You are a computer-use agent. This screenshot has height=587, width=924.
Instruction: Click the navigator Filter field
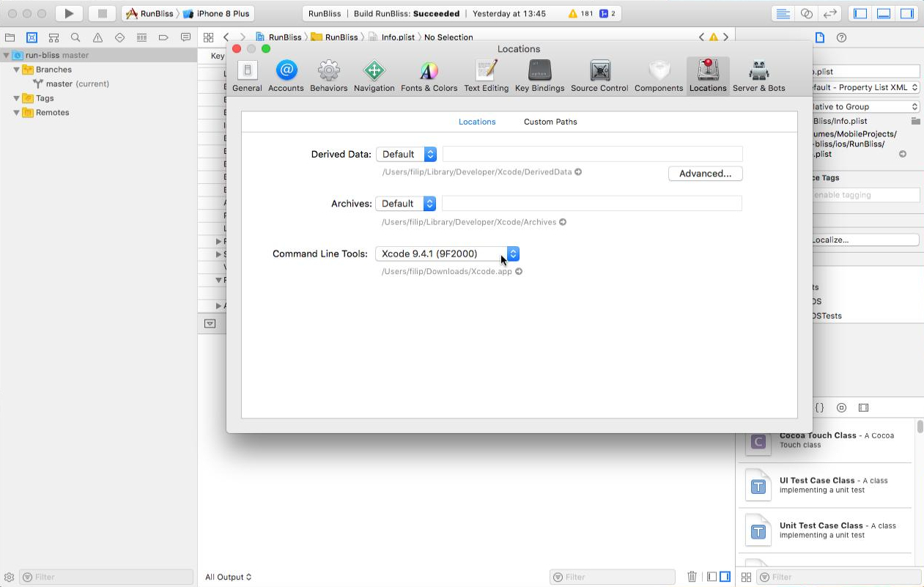(x=106, y=577)
